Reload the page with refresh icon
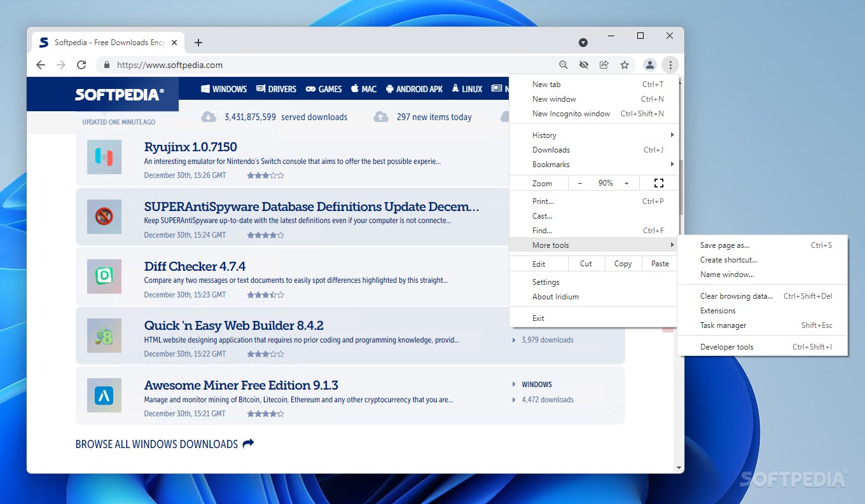This screenshot has width=865, height=504. (x=81, y=65)
